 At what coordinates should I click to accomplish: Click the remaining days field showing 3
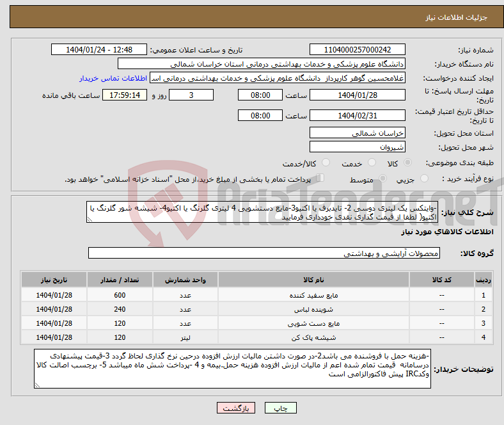pos(191,95)
